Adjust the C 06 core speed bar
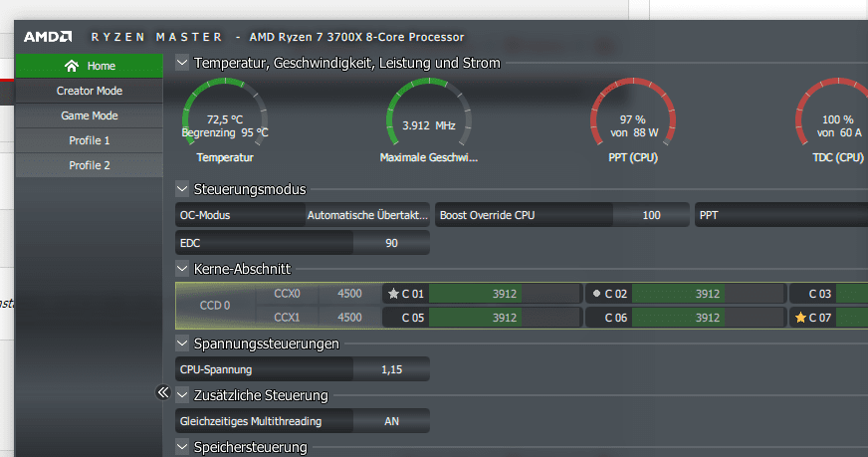The width and height of the screenshot is (868, 457). (x=708, y=318)
